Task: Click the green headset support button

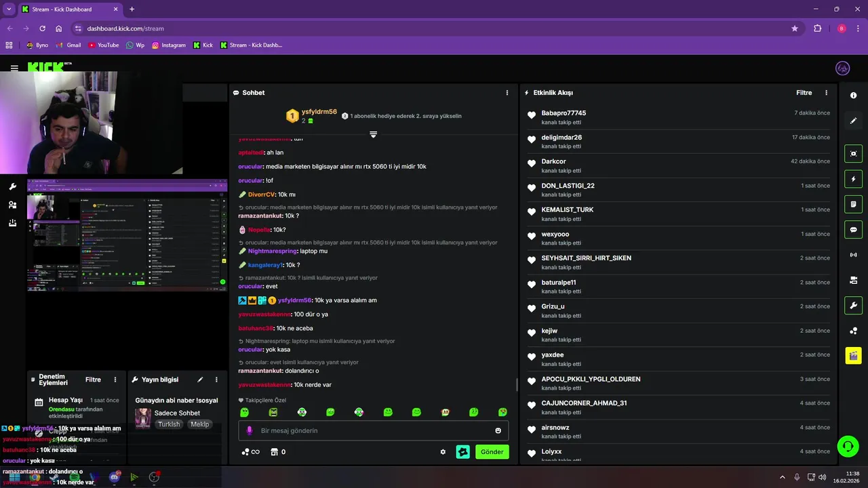Action: coord(847,446)
